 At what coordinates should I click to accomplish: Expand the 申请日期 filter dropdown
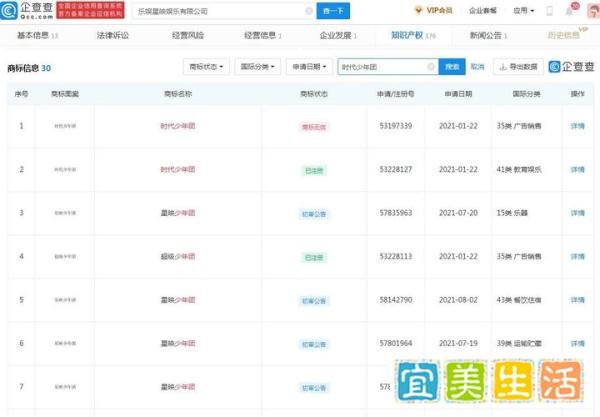click(x=309, y=67)
